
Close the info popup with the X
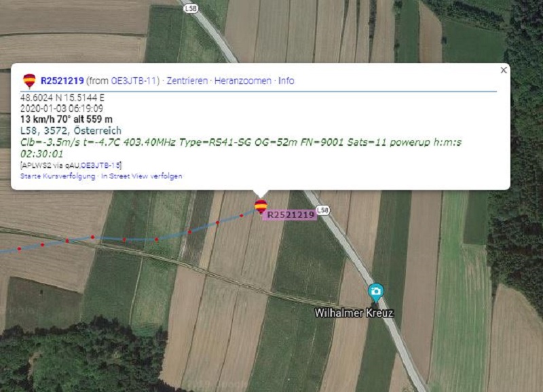pos(504,71)
